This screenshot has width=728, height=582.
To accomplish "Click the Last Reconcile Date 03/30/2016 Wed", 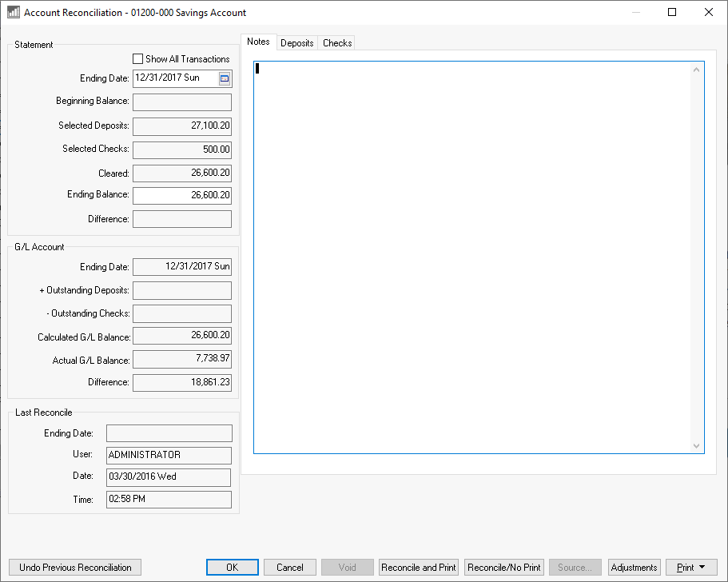I will pos(169,477).
